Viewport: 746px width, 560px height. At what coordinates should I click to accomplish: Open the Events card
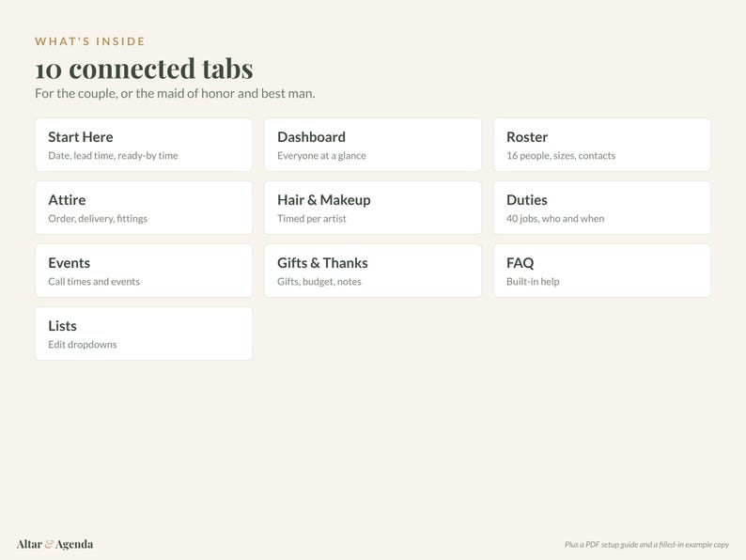click(144, 271)
